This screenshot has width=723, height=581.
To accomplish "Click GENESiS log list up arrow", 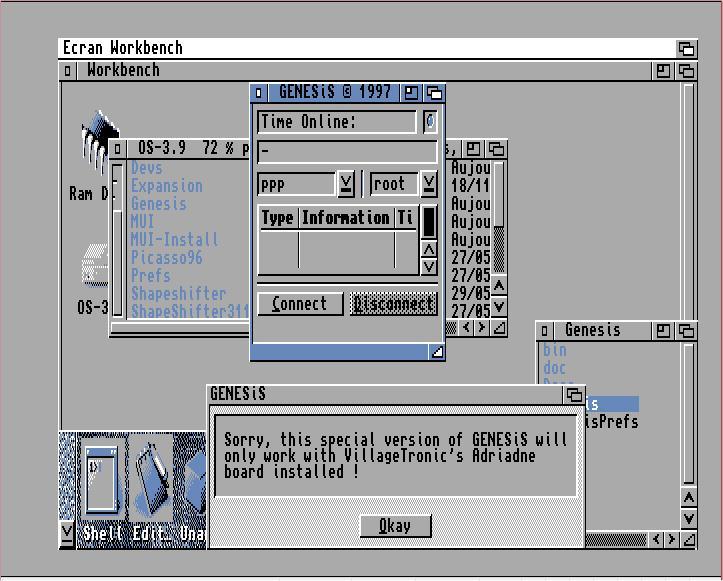I will 429,249.
